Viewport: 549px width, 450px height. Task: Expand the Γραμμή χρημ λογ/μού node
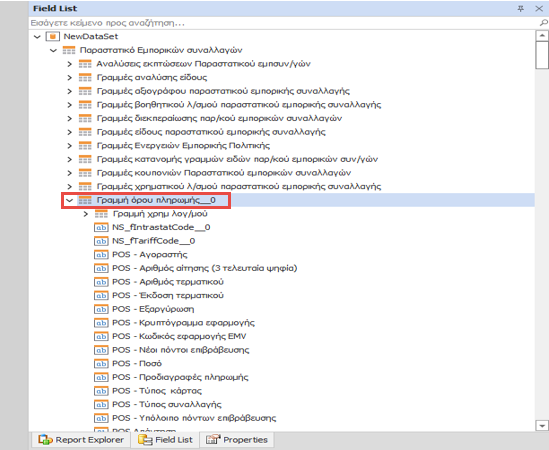[x=85, y=214]
